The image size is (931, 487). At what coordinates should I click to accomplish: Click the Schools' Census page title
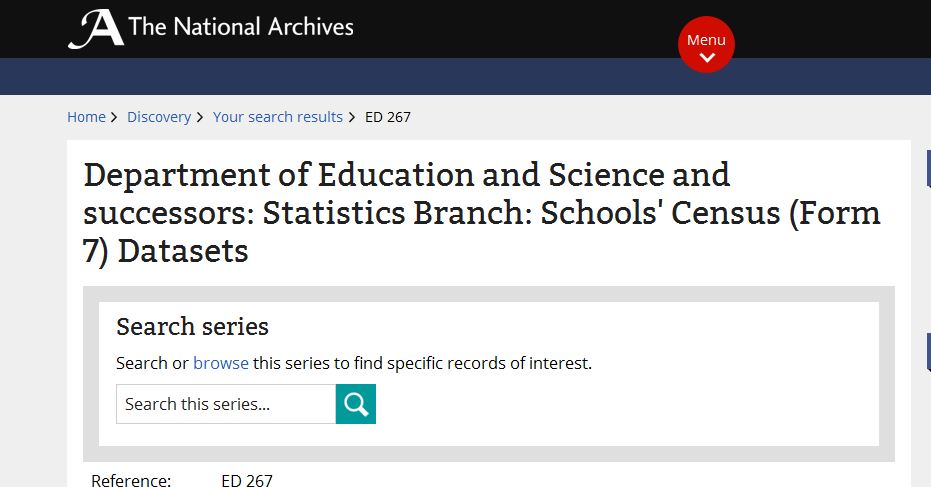click(x=482, y=213)
